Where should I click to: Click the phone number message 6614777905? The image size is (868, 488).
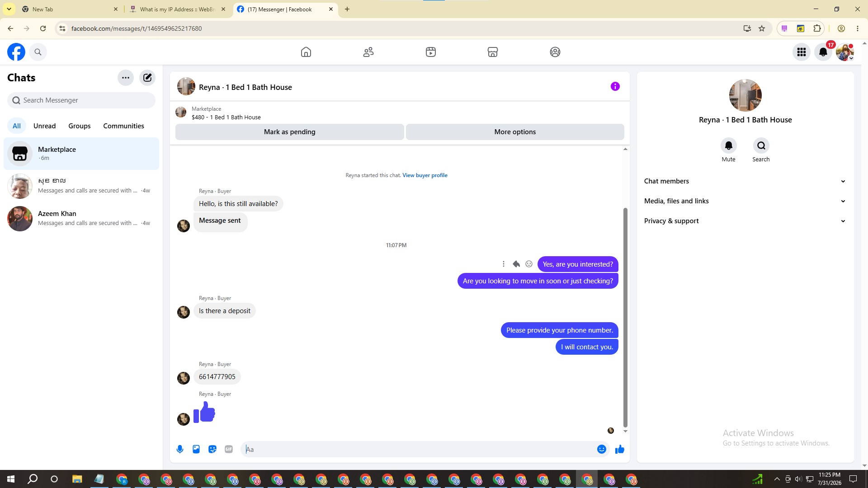pos(217,377)
